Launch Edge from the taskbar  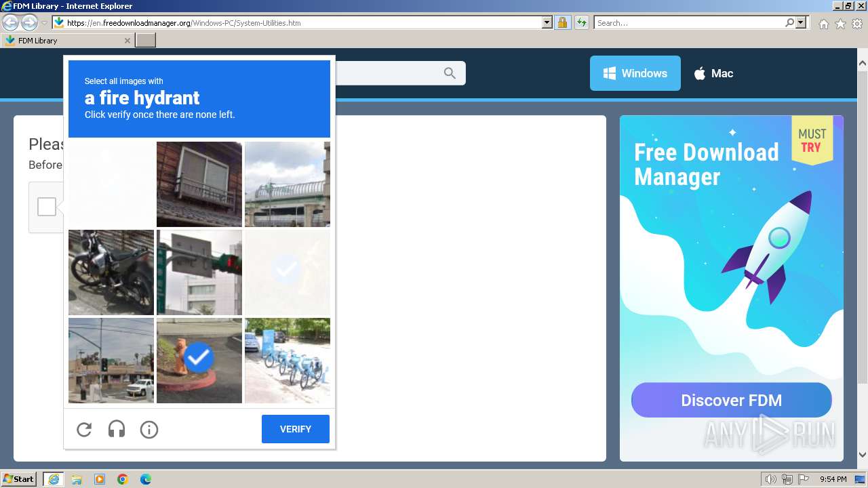[x=146, y=479]
